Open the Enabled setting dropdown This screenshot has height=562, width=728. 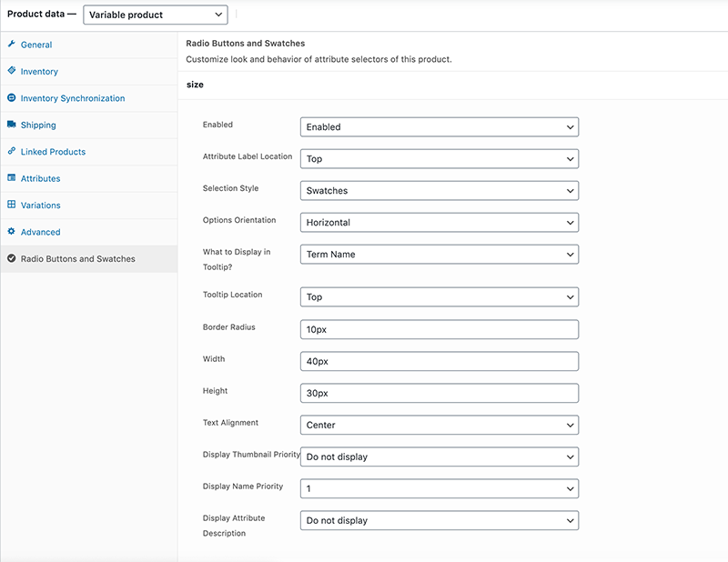440,126
